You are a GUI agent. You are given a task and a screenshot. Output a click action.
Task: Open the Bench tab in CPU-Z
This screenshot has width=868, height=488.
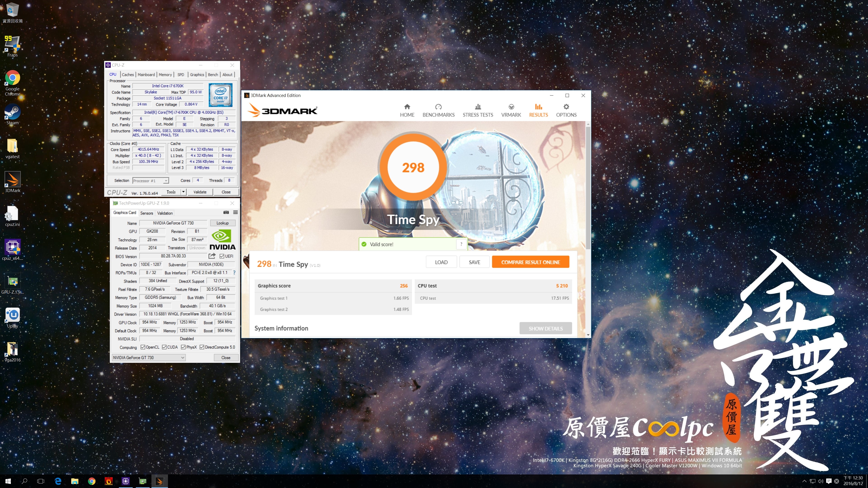pos(213,75)
